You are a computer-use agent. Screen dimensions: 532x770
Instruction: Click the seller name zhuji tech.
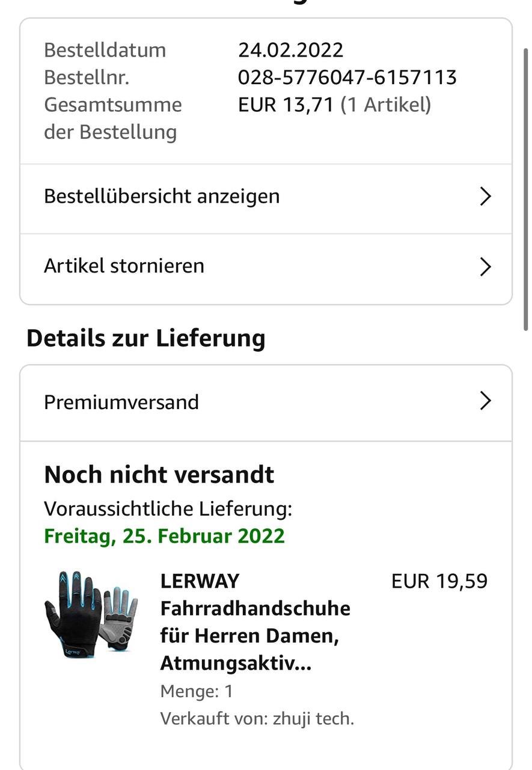pos(313,718)
